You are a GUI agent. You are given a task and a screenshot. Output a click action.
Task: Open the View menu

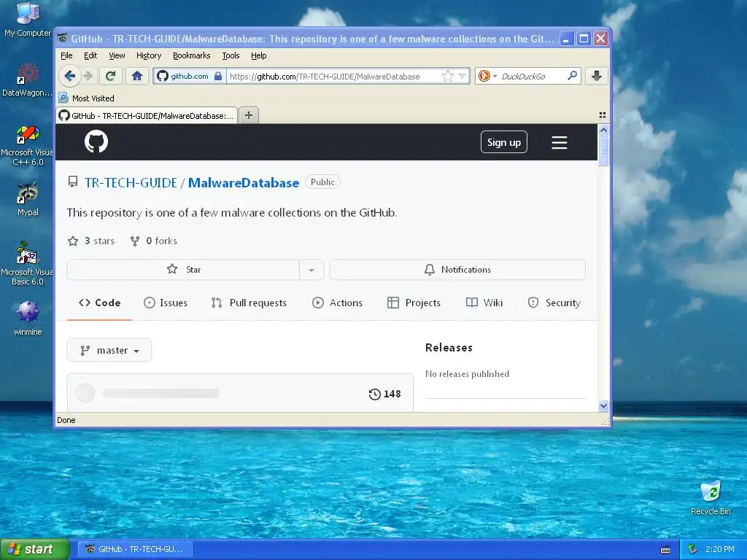pyautogui.click(x=117, y=55)
